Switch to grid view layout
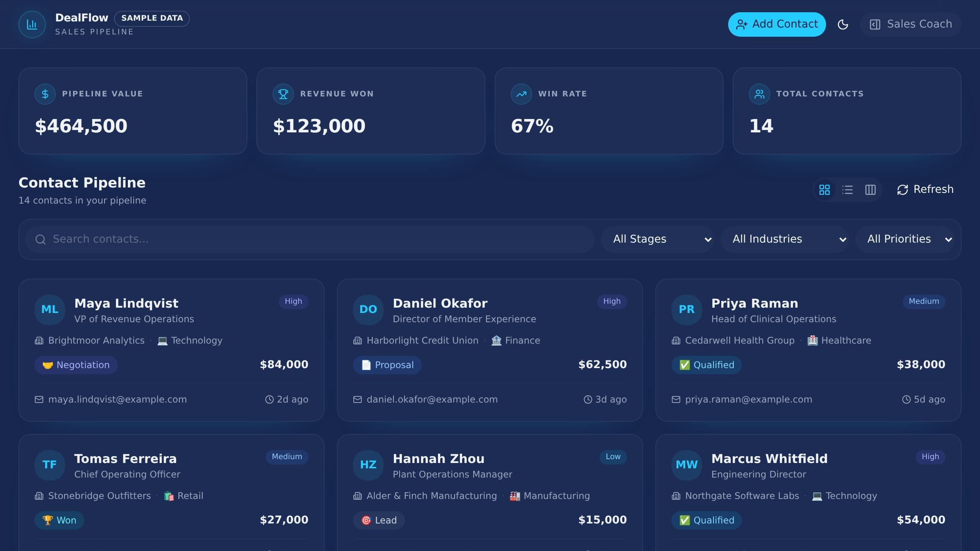The height and width of the screenshot is (551, 980). [824, 190]
